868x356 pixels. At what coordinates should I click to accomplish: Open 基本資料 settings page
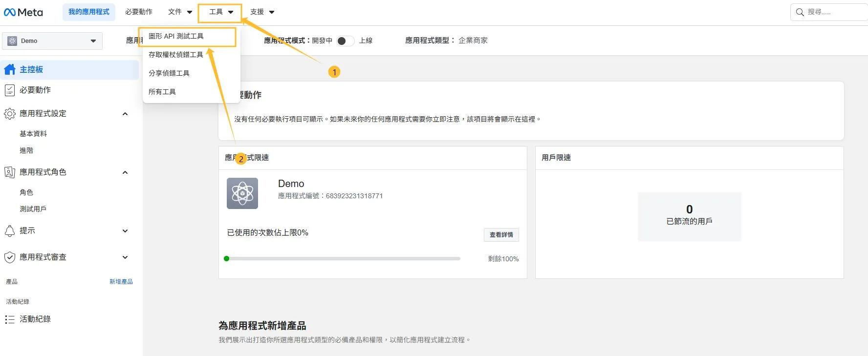point(33,134)
